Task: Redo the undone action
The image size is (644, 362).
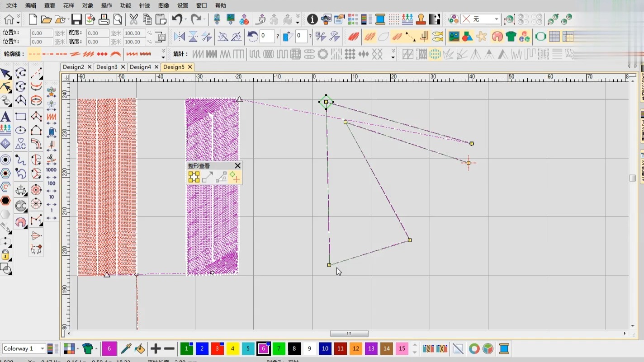Action: tap(195, 19)
